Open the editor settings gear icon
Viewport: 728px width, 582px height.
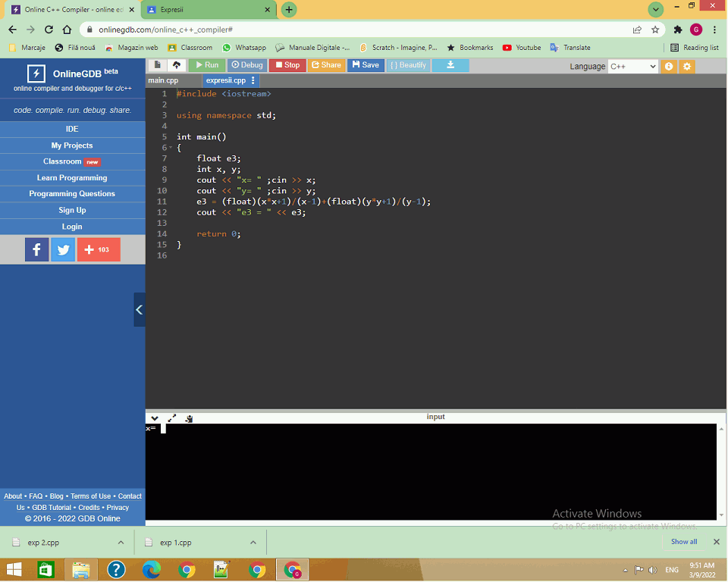[687, 66]
